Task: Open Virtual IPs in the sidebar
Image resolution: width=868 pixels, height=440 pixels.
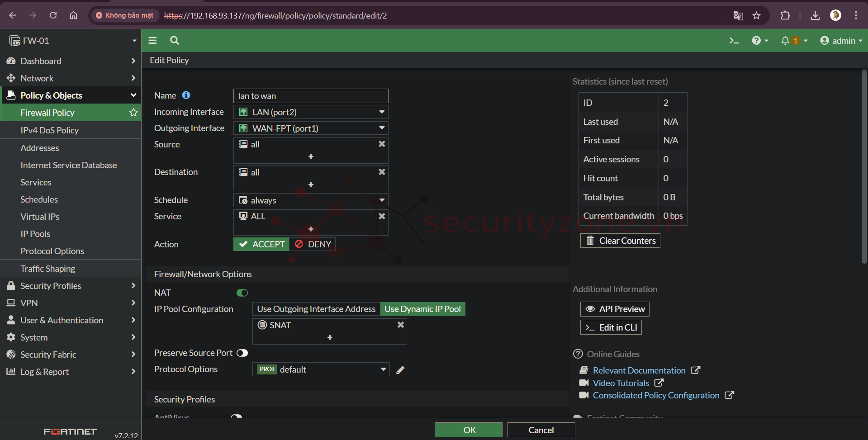Action: click(40, 217)
